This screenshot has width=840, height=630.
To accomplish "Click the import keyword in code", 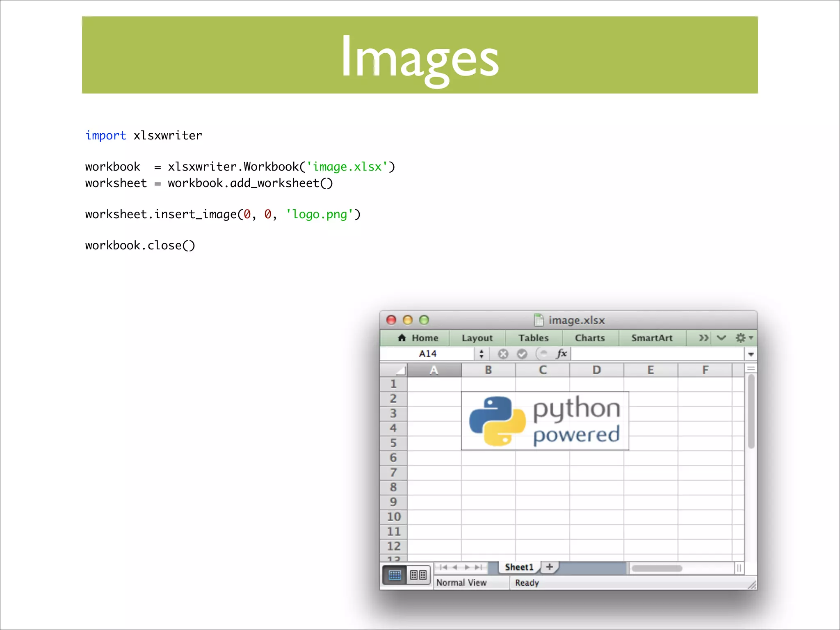I will 106,136.
